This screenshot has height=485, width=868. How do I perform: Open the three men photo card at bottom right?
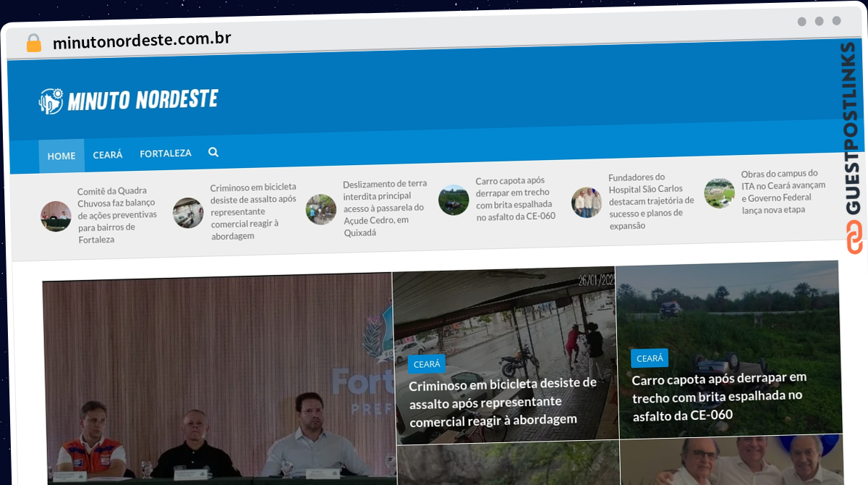click(731, 460)
